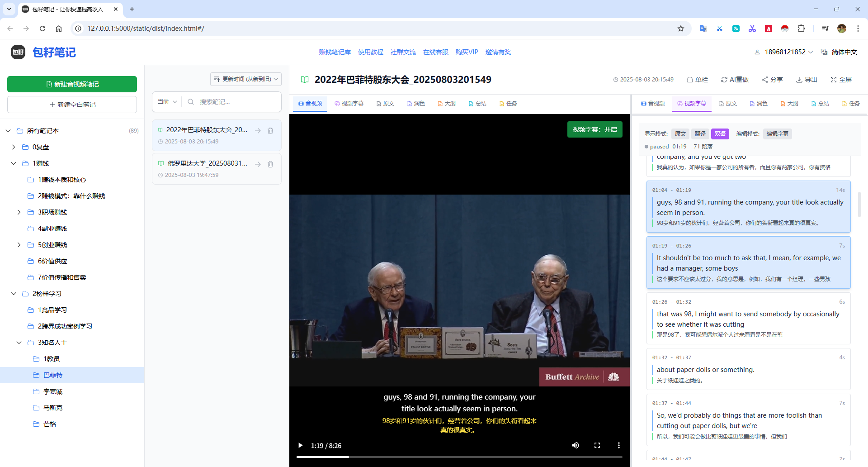Open the 更新时间 sort order dropdown
The width and height of the screenshot is (868, 467).
pyautogui.click(x=246, y=79)
